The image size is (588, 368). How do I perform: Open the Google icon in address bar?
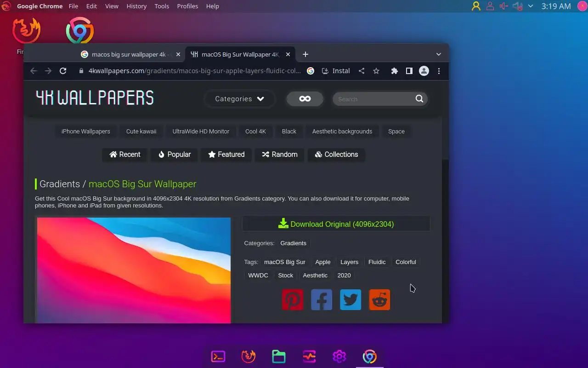[311, 71]
